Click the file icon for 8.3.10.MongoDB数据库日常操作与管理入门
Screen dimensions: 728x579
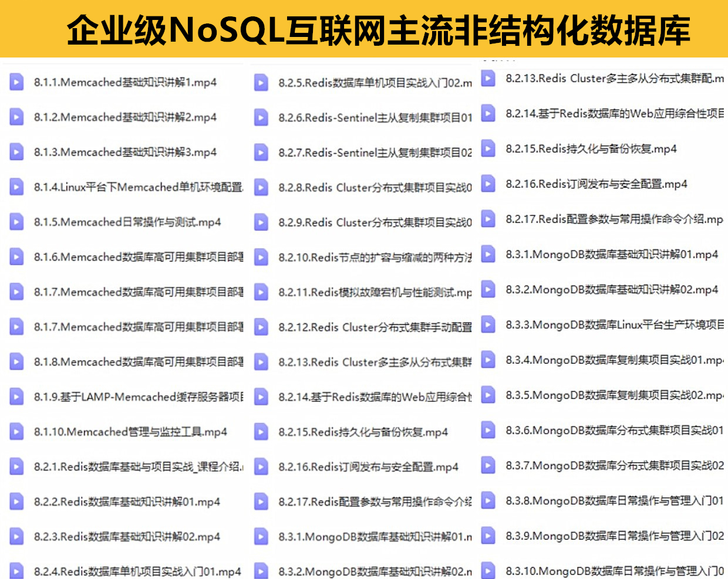[488, 570]
